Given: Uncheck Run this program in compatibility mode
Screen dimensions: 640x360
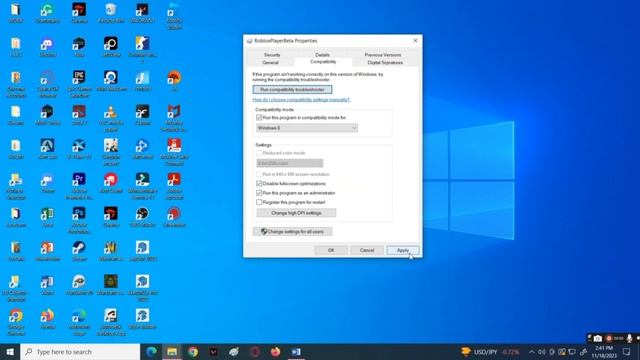Looking at the screenshot, I should click(x=259, y=118).
